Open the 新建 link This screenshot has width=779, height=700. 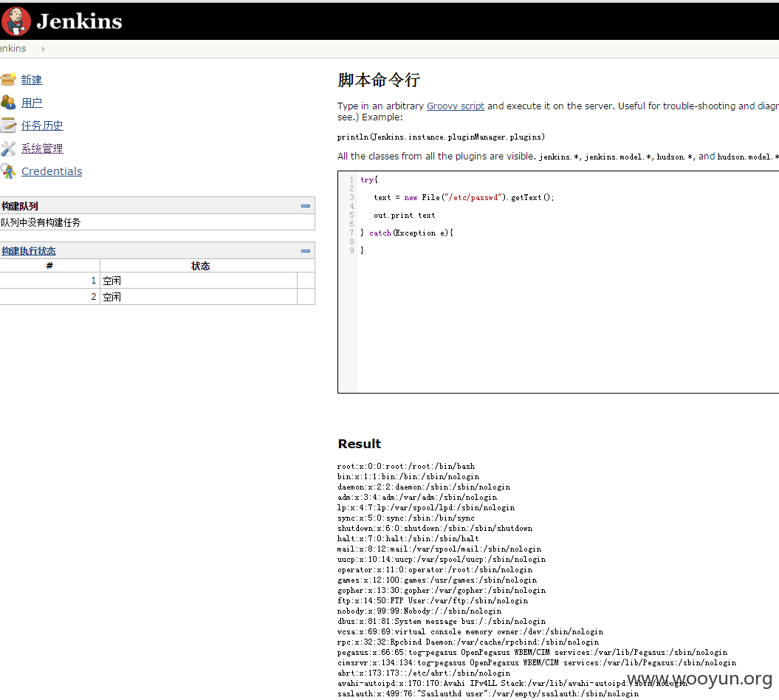32,80
